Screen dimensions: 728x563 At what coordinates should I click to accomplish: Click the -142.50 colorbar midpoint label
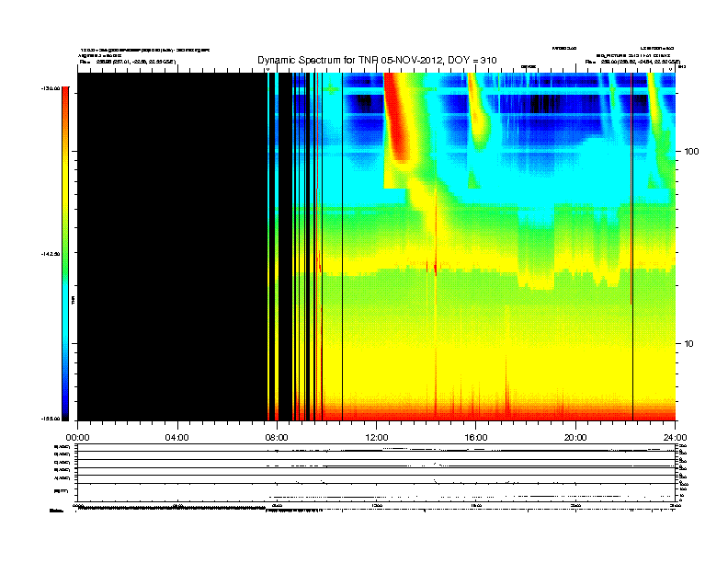(x=51, y=254)
